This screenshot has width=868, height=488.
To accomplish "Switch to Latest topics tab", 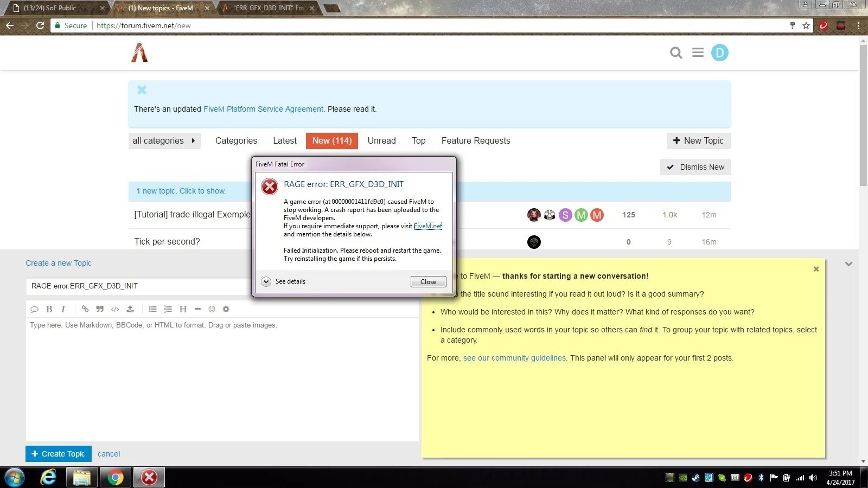I will (285, 141).
